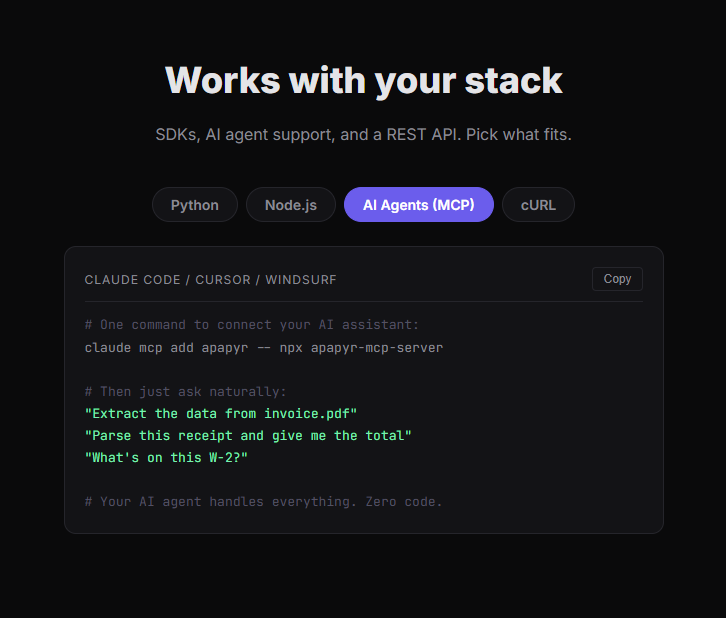Click the "What's on this W-2?" line

coord(166,458)
